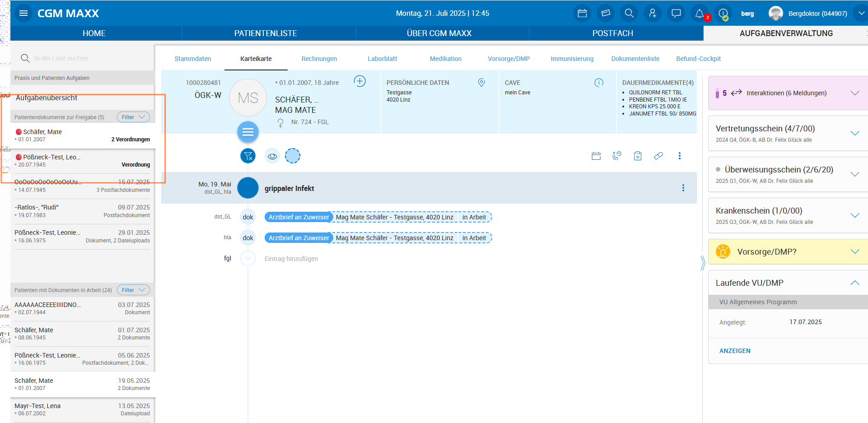This screenshot has height=423, width=868.
Task: Open the PATIENTENLISTE main navigation tab
Action: tap(266, 33)
